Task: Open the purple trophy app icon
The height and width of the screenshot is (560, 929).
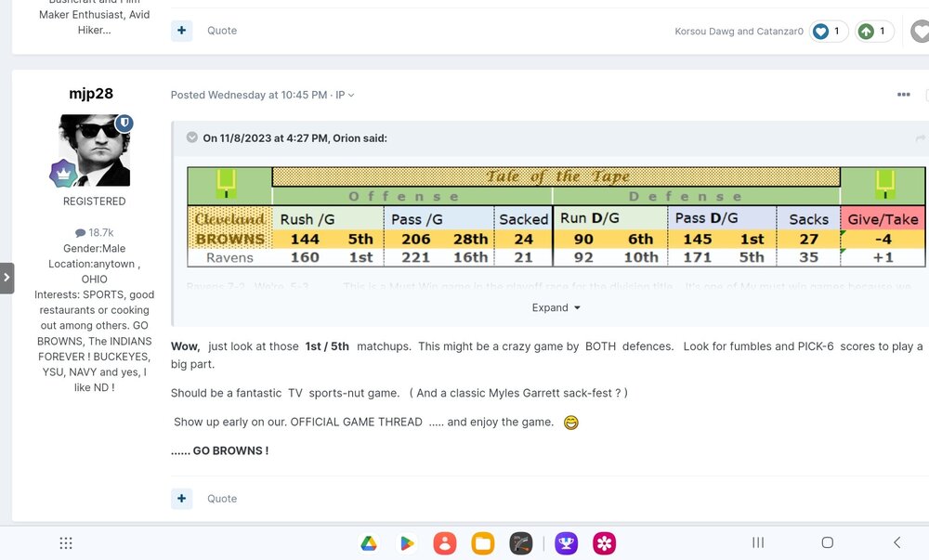Action: pyautogui.click(x=567, y=543)
